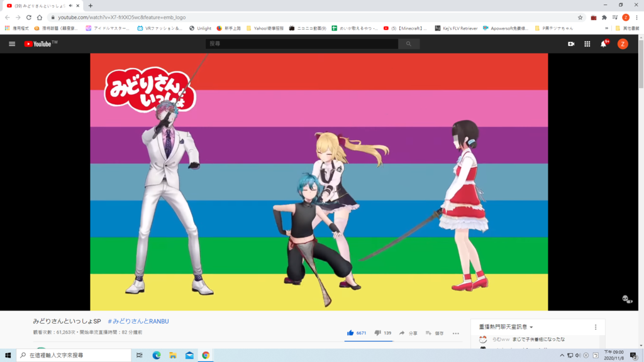Open Task View on the taskbar

[140, 355]
